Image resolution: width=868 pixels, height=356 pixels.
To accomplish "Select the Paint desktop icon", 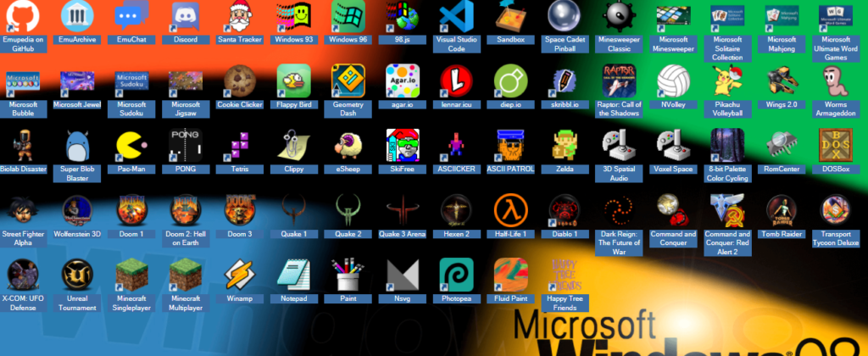I will click(348, 275).
